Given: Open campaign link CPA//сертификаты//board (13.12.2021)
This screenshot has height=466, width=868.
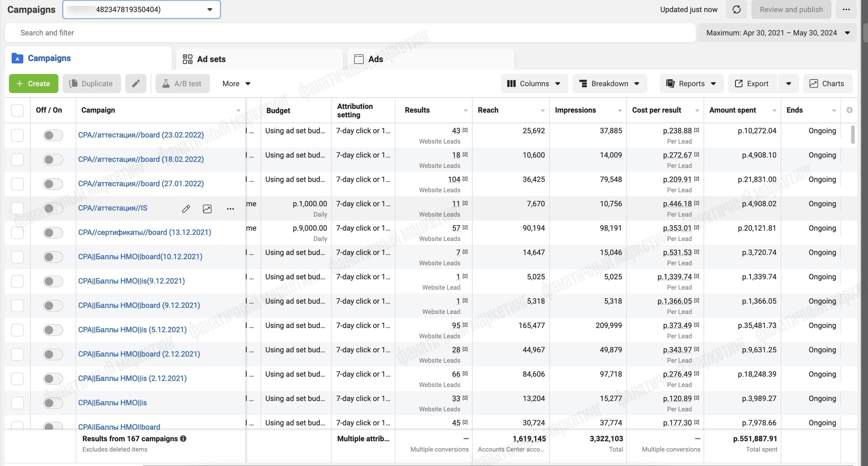Looking at the screenshot, I should point(144,232).
